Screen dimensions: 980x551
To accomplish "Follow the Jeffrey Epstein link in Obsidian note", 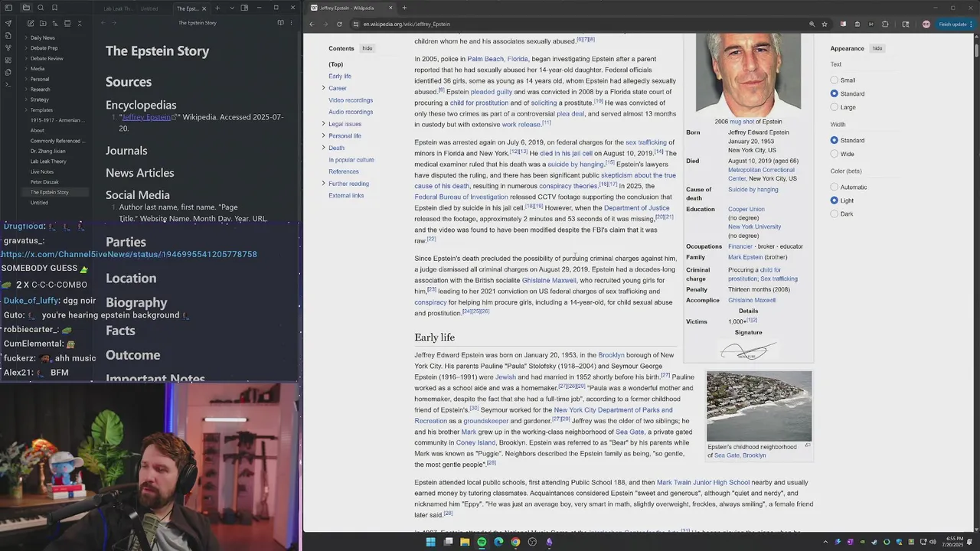I will (x=146, y=117).
